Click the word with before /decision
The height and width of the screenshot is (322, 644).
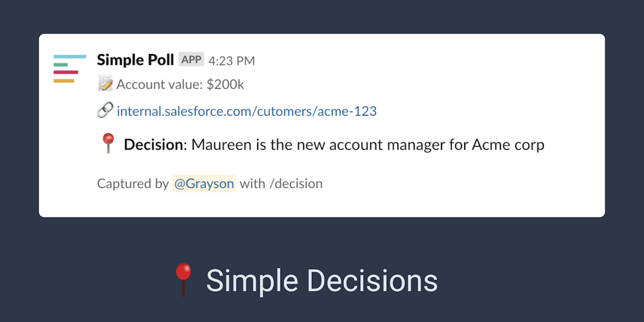pyautogui.click(x=252, y=184)
